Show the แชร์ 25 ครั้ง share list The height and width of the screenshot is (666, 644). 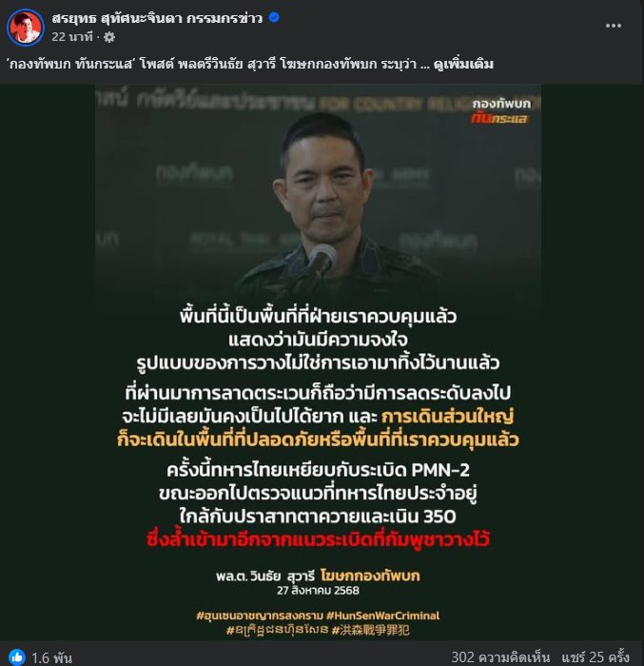pos(595,656)
